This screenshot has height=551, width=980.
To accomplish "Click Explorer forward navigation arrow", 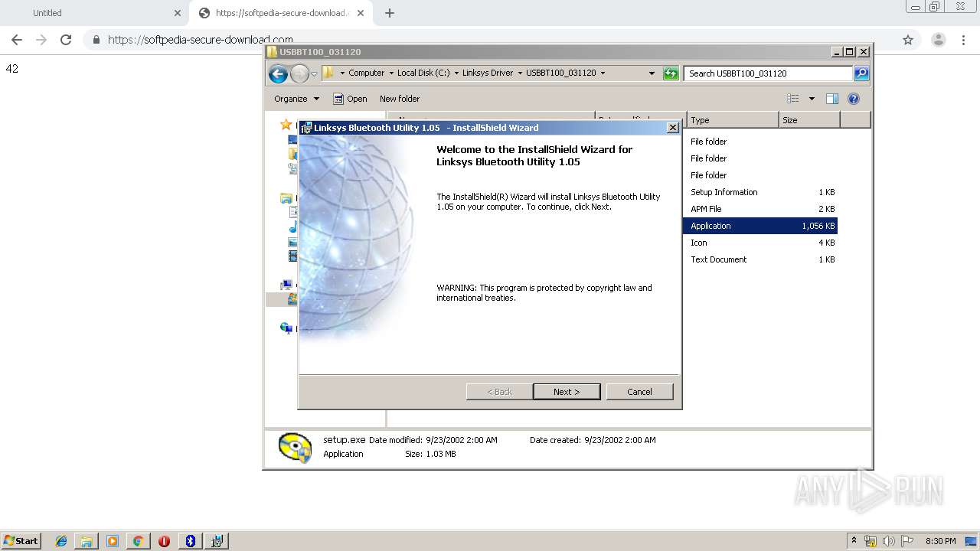I will click(x=299, y=73).
